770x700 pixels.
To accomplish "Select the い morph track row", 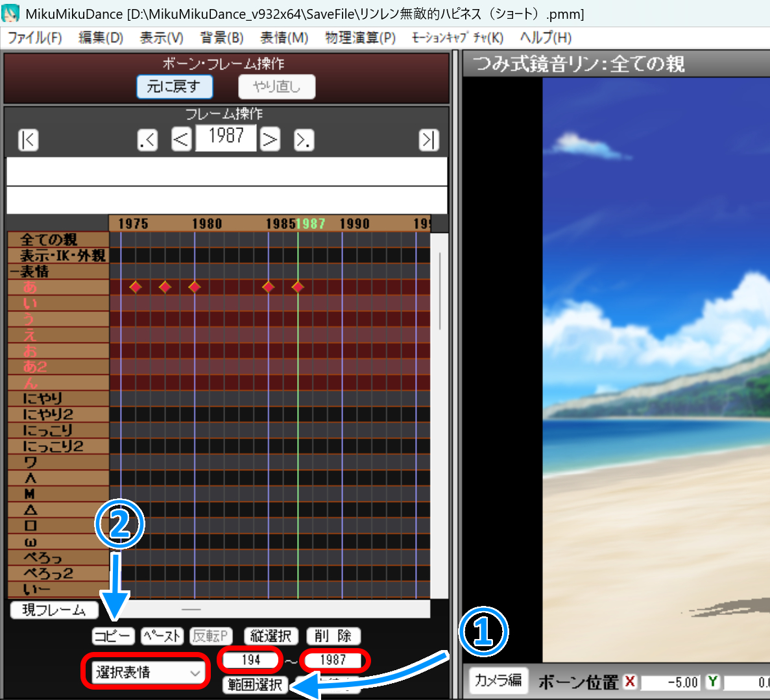I will point(58,303).
